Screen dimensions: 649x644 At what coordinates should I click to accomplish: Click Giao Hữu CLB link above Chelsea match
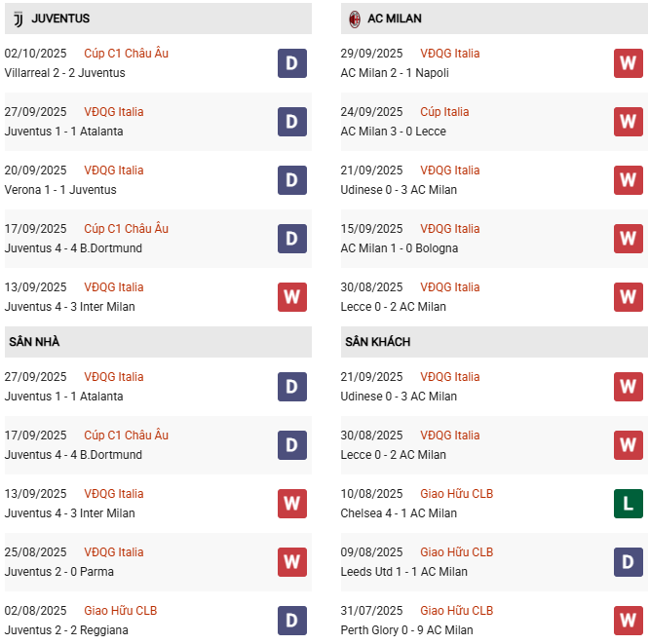[456, 494]
